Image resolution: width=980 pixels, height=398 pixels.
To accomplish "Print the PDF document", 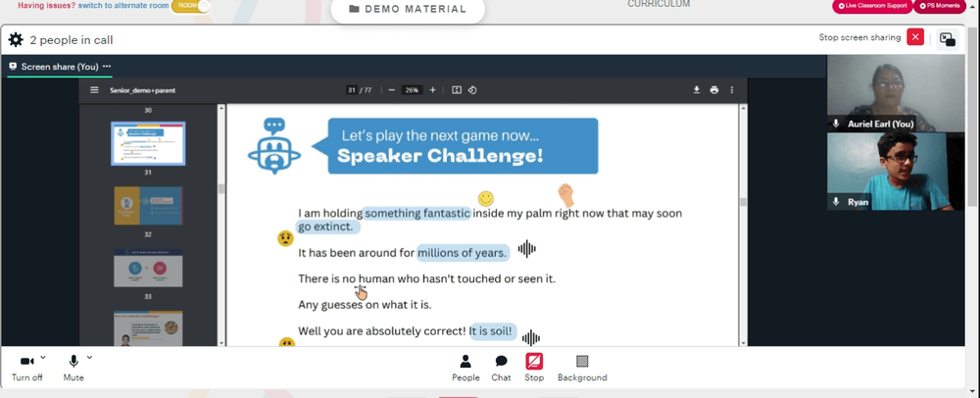I will 714,90.
